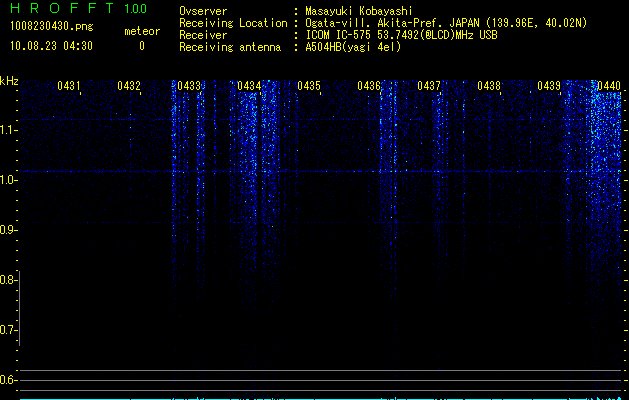629x400 pixels.
Task: Click time marker 0432
Action: [129, 86]
